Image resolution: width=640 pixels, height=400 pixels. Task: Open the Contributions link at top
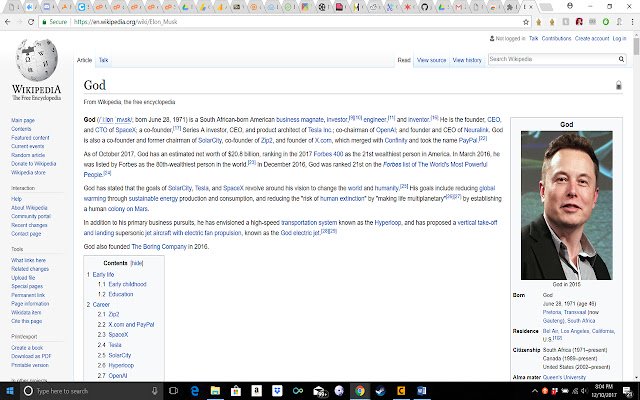point(556,38)
